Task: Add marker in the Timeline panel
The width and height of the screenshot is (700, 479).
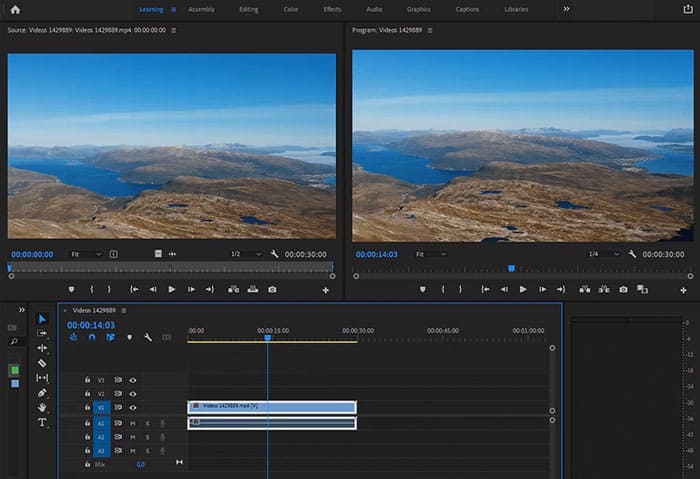Action: coord(129,337)
